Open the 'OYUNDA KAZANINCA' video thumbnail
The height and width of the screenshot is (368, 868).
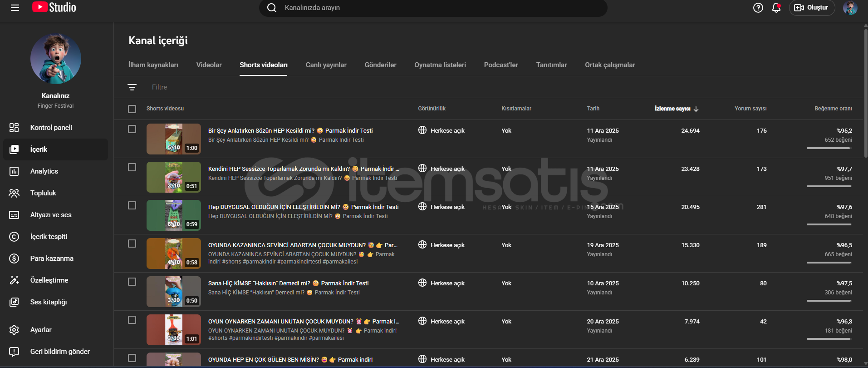click(x=173, y=254)
